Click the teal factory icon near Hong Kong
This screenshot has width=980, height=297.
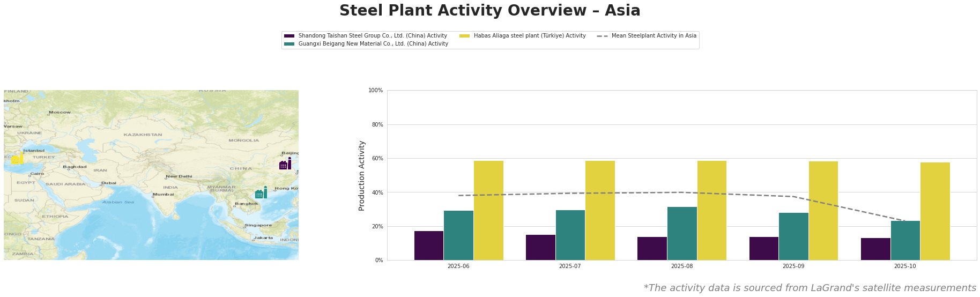261,193
